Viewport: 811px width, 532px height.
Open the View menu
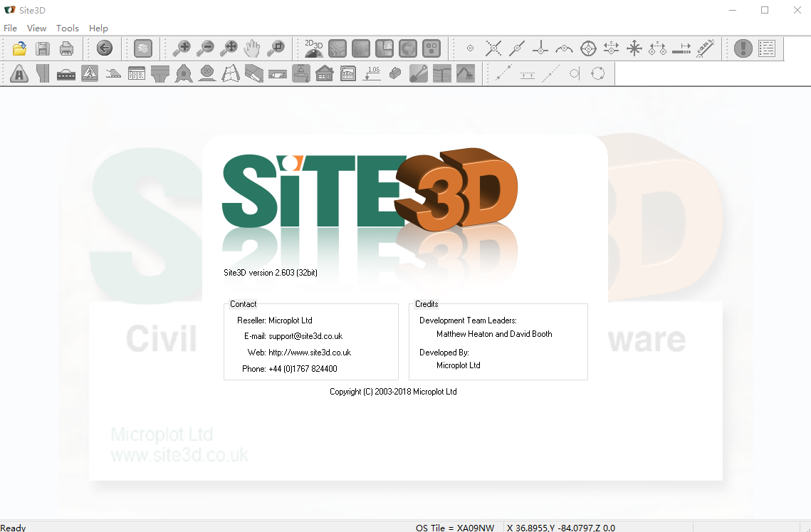coord(37,28)
